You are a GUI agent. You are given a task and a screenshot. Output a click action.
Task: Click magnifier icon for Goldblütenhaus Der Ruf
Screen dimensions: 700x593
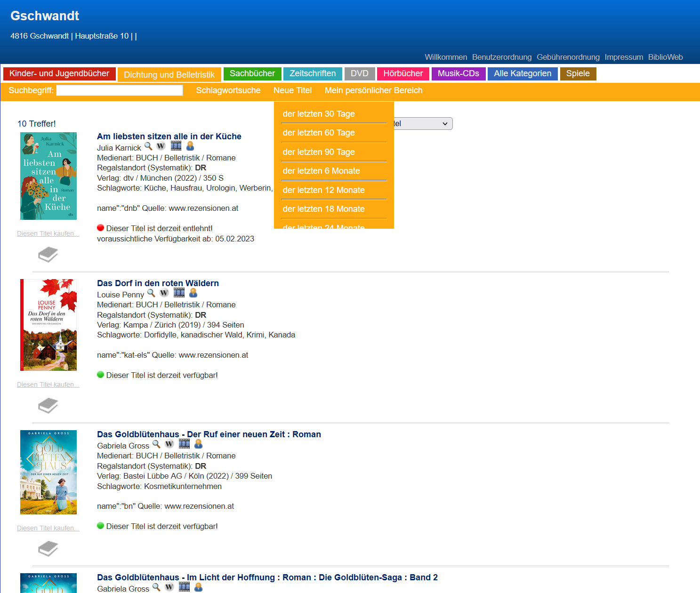(156, 444)
